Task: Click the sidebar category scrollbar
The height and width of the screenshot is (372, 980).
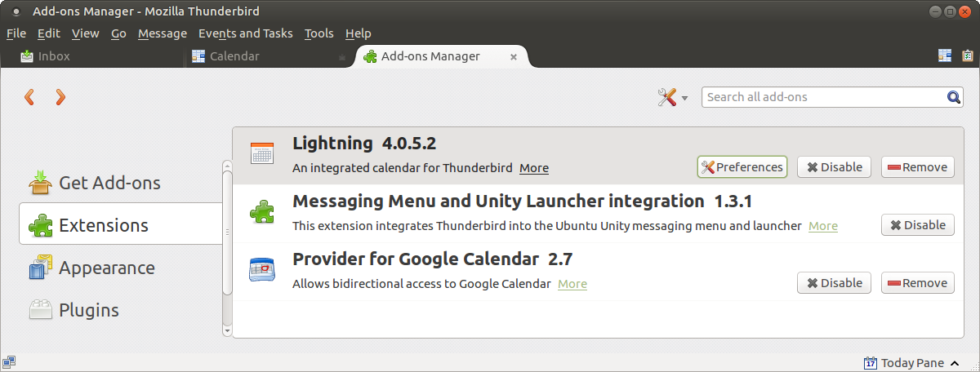Action: point(227,245)
